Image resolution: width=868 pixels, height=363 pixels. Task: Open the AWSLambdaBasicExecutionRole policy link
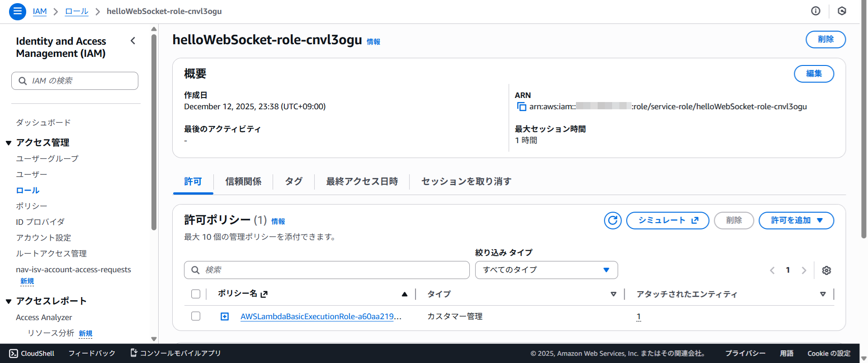click(x=320, y=316)
